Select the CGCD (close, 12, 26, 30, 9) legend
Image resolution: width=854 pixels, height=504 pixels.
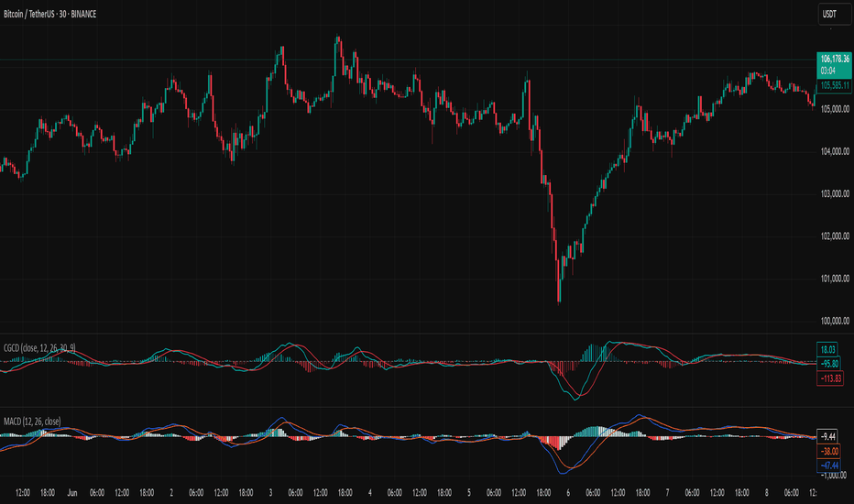pos(39,347)
